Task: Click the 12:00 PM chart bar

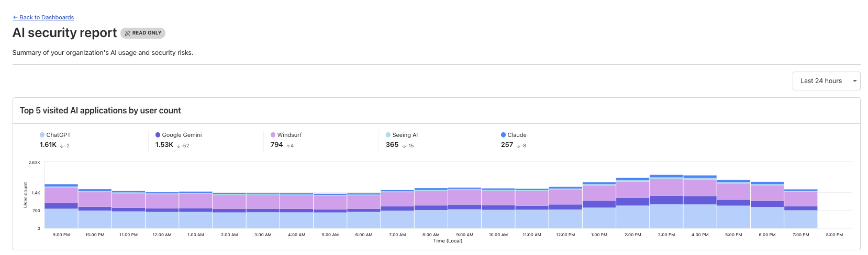Action: (565, 210)
